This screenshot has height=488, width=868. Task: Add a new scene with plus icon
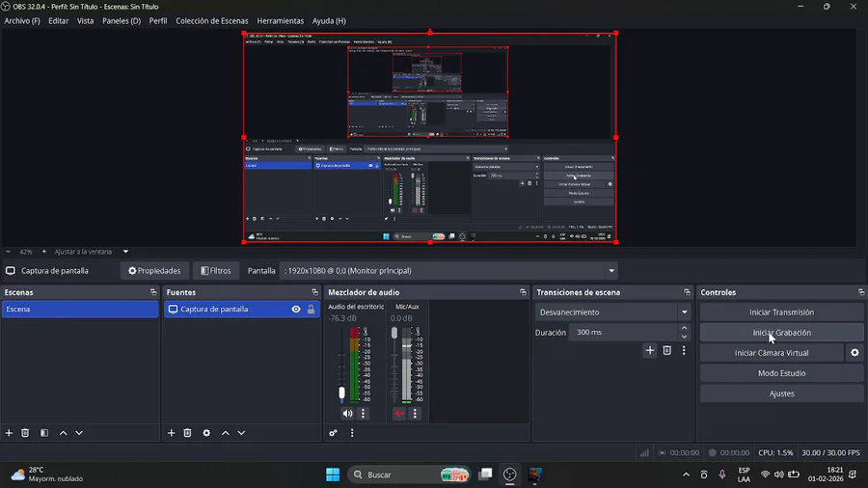click(x=9, y=433)
